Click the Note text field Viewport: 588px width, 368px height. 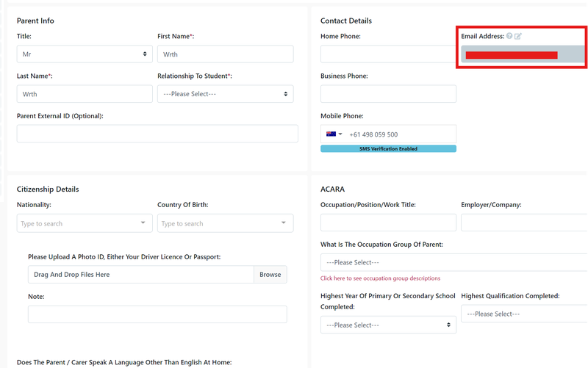coord(157,314)
